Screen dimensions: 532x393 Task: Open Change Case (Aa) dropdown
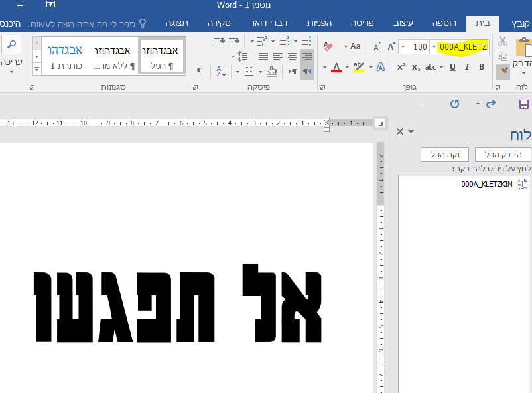[352, 46]
